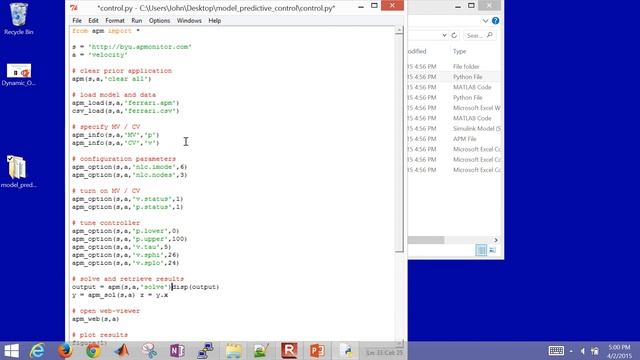The height and width of the screenshot is (360, 640).
Task: Click the volume speaker tray icon
Action: click(583, 351)
